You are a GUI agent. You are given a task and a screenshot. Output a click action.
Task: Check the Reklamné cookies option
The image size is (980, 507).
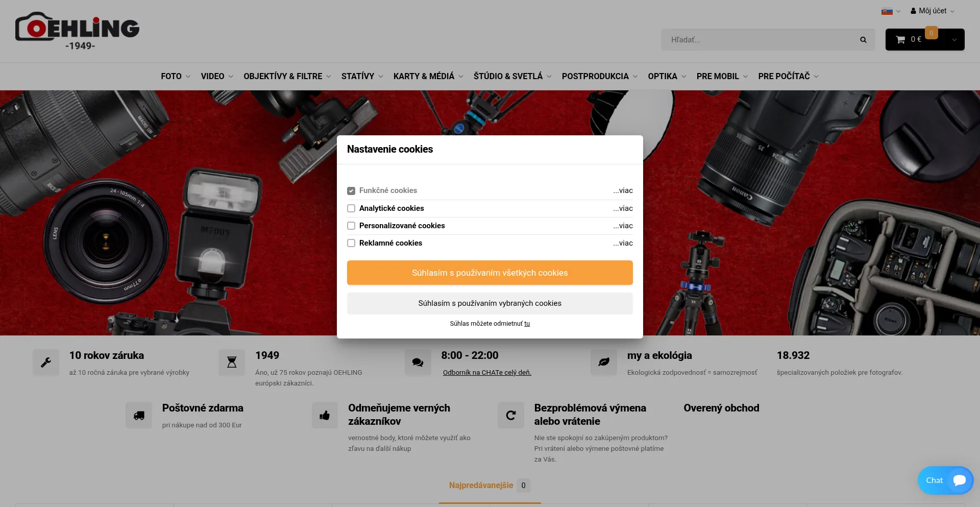(351, 243)
